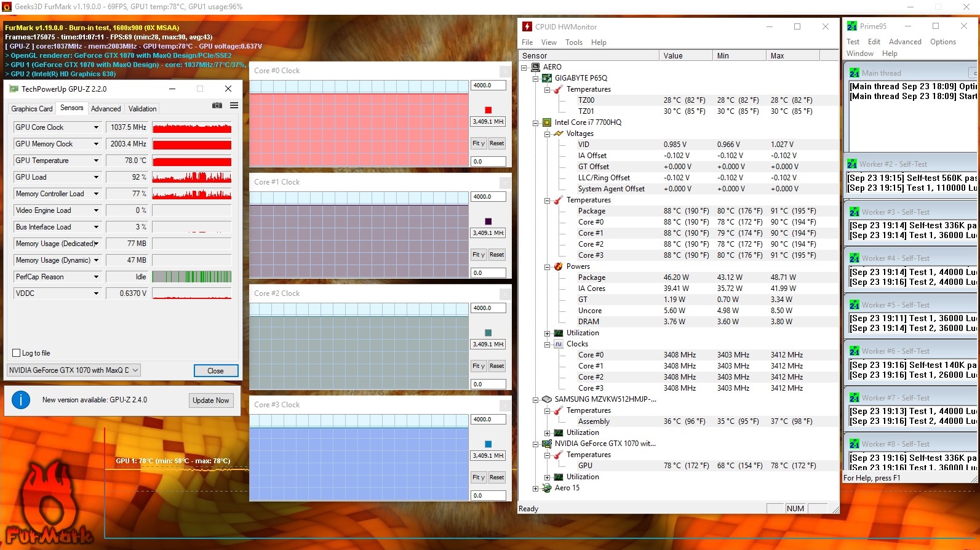Click the GIGABYTE P65Q motherboard icon

tap(547, 78)
